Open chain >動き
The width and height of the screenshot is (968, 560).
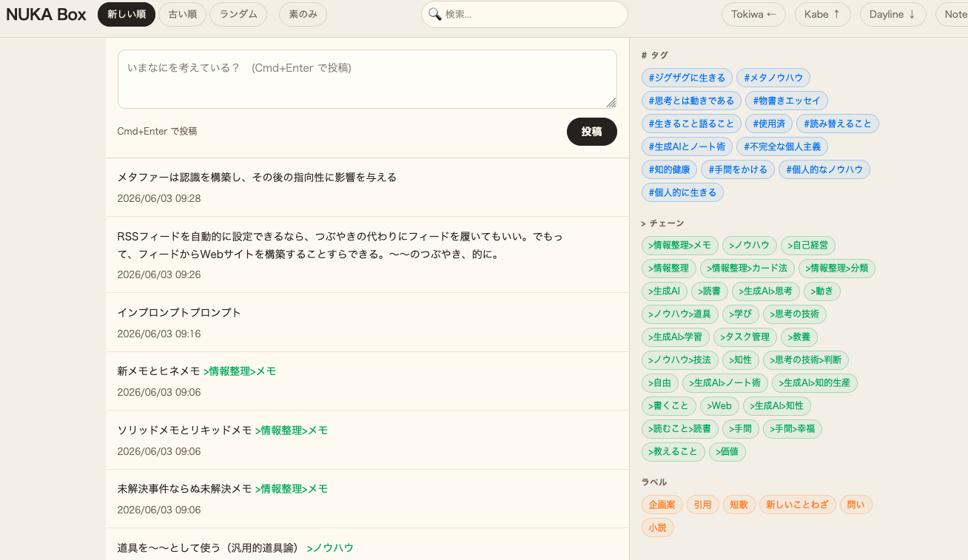822,291
